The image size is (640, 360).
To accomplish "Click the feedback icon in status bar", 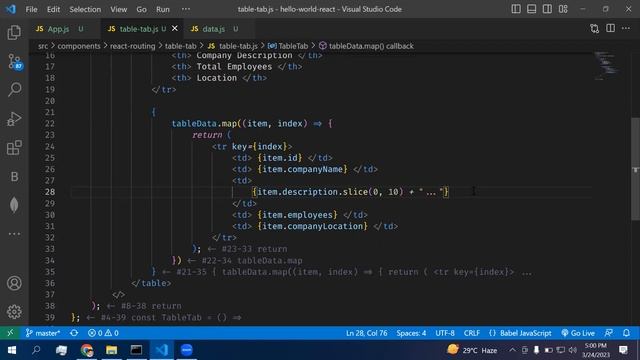I will [x=609, y=333].
